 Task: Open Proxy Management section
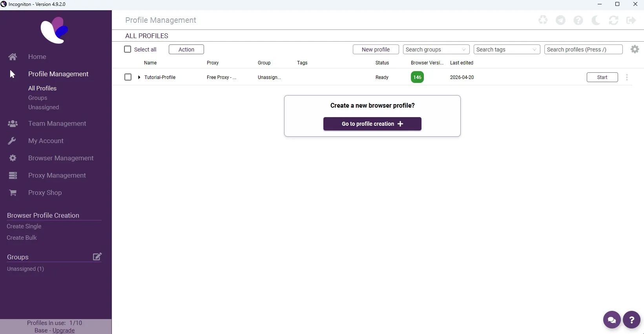(57, 175)
